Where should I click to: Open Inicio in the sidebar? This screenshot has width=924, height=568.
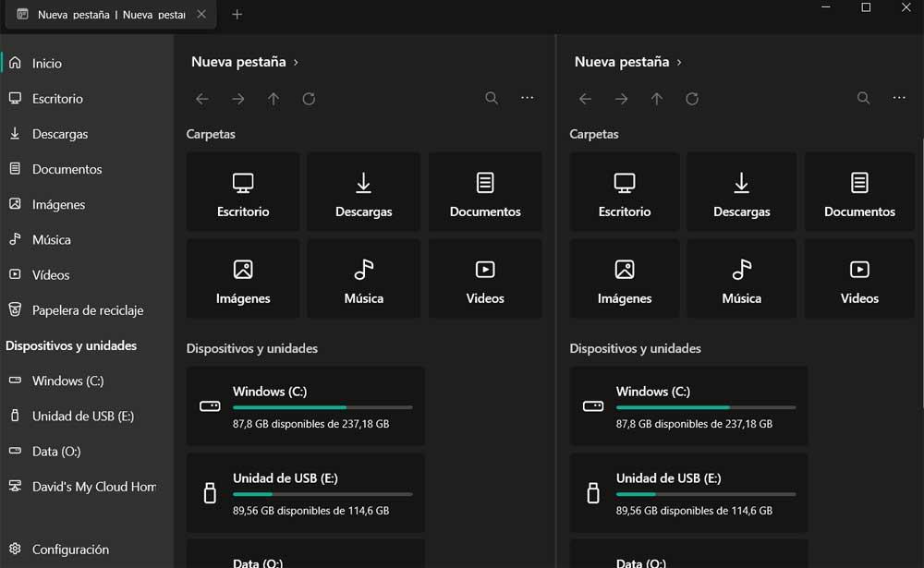pyautogui.click(x=87, y=63)
